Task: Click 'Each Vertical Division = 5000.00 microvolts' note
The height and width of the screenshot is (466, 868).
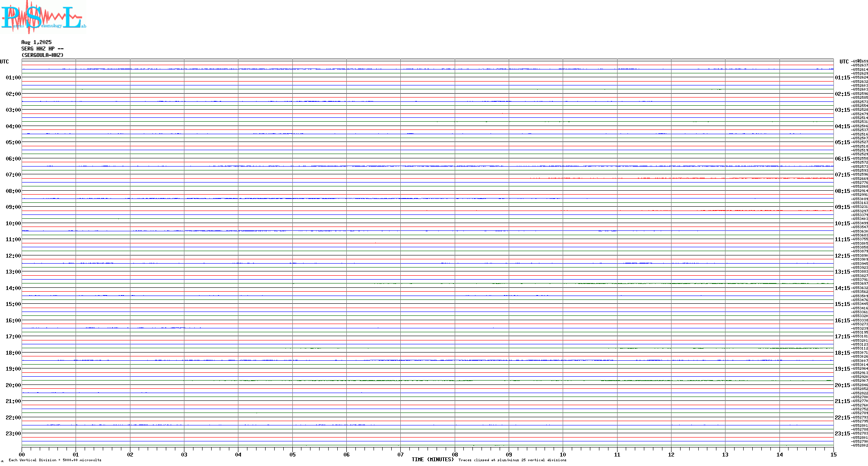Action: 55,460
